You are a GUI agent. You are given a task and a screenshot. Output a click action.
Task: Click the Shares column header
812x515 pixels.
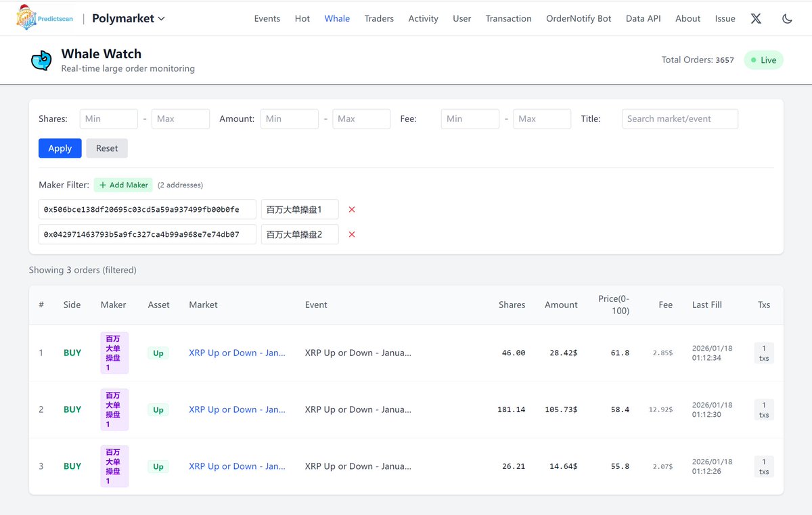pos(512,305)
